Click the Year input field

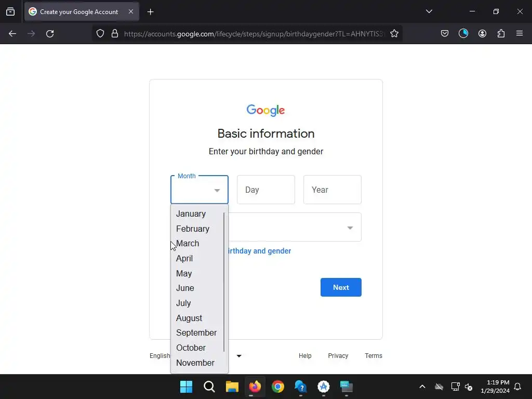332,190
